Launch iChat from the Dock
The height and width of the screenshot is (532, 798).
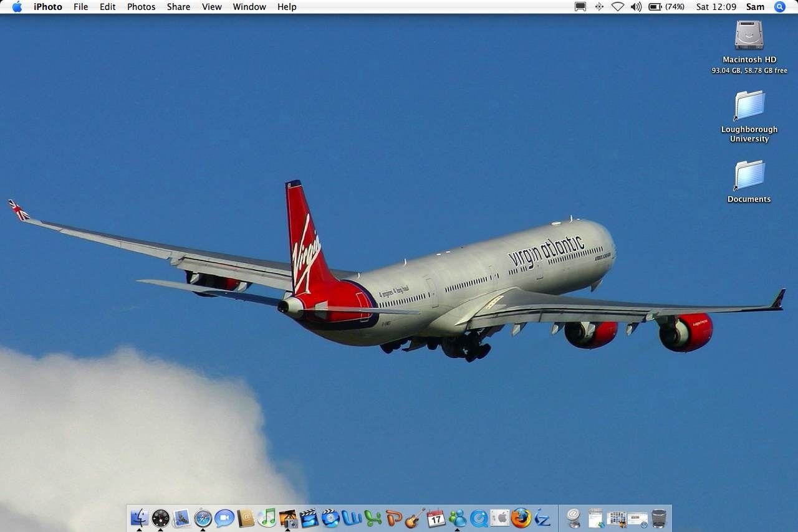click(x=224, y=518)
